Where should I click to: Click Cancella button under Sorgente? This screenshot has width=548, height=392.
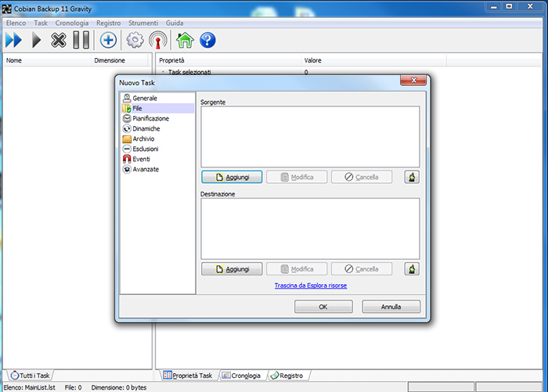click(362, 177)
